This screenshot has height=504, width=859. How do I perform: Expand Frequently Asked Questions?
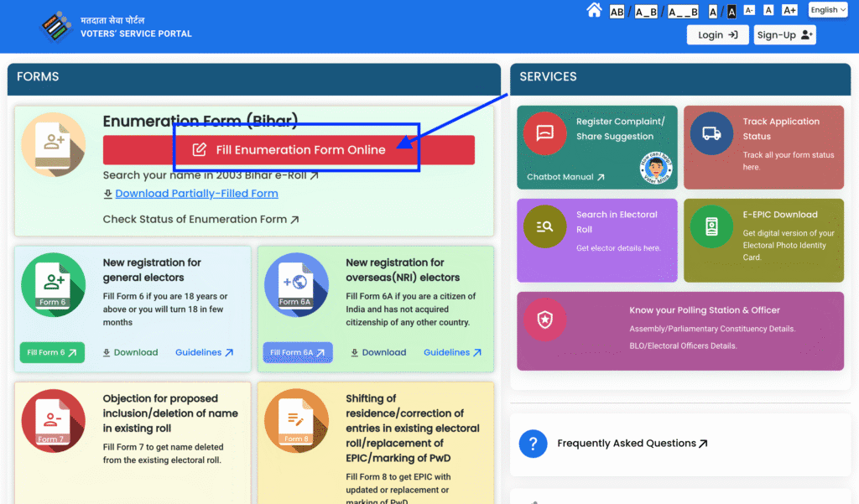(x=632, y=443)
